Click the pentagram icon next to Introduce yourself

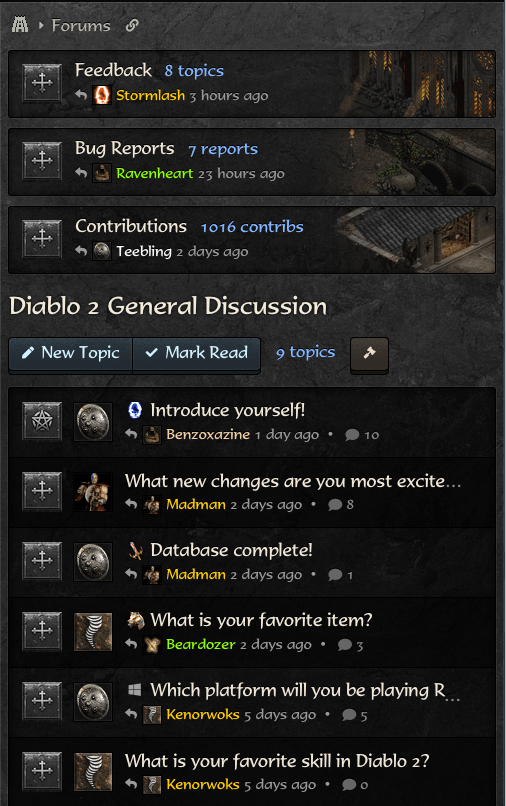(x=42, y=422)
